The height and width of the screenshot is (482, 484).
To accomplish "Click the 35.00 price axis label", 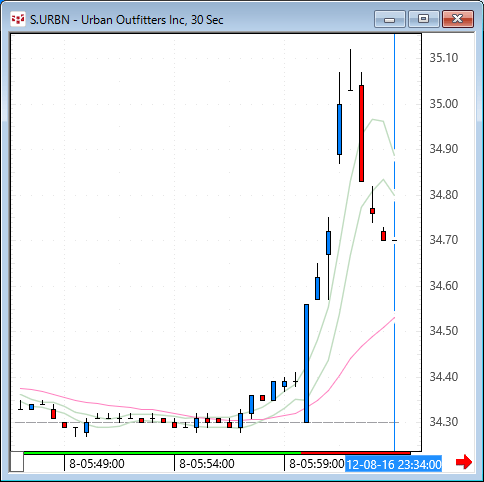I will tap(443, 104).
